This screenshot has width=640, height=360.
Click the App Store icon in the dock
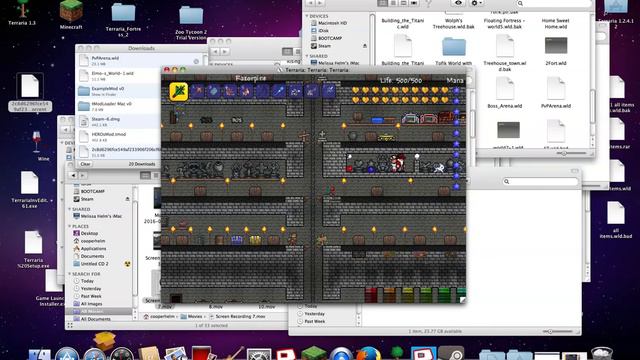[67, 354]
